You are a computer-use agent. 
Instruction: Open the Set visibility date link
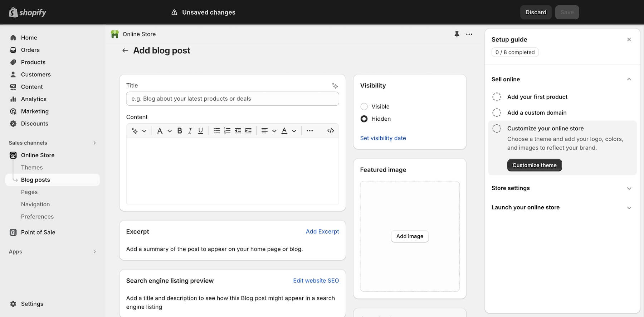(x=383, y=138)
